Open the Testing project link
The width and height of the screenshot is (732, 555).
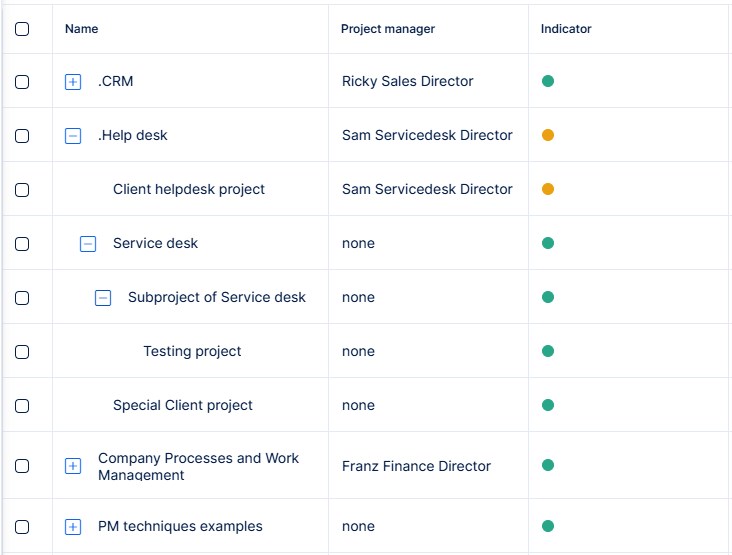[192, 351]
